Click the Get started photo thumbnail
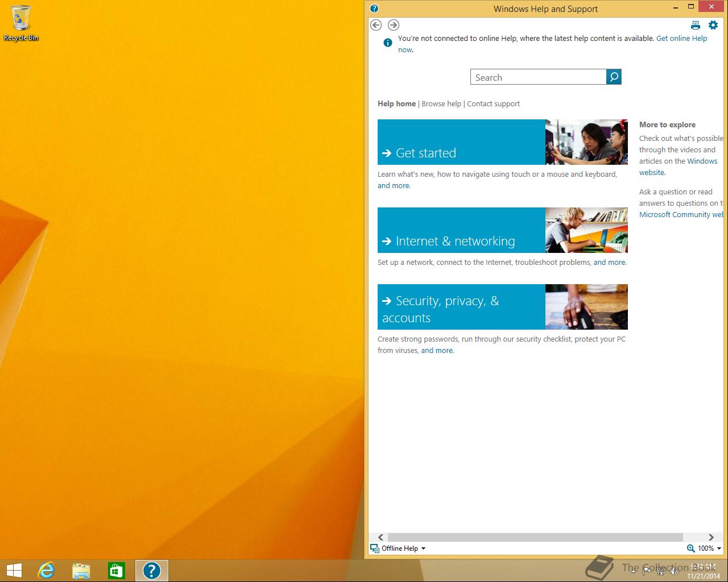Image resolution: width=728 pixels, height=582 pixels. [x=586, y=142]
